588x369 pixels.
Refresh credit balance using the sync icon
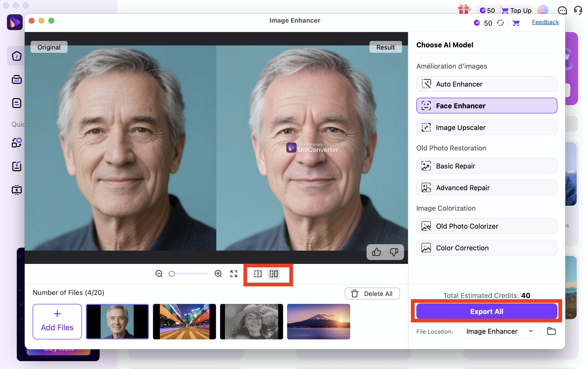click(501, 23)
